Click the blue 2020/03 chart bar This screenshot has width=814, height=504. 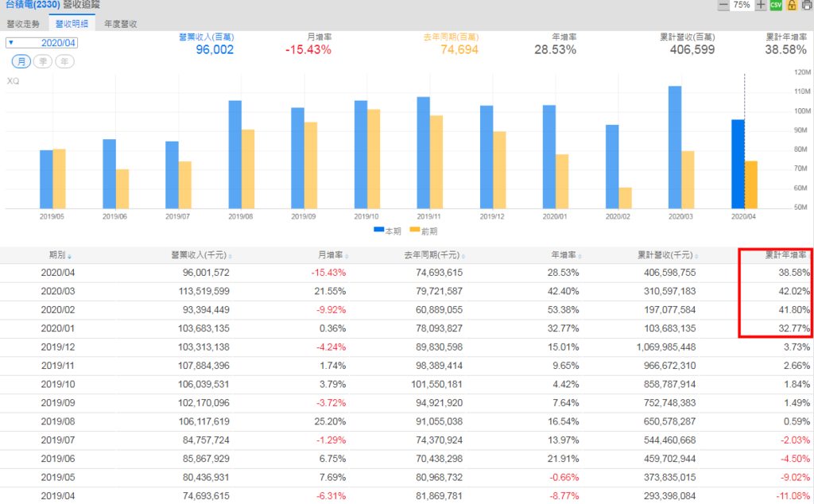click(675, 147)
